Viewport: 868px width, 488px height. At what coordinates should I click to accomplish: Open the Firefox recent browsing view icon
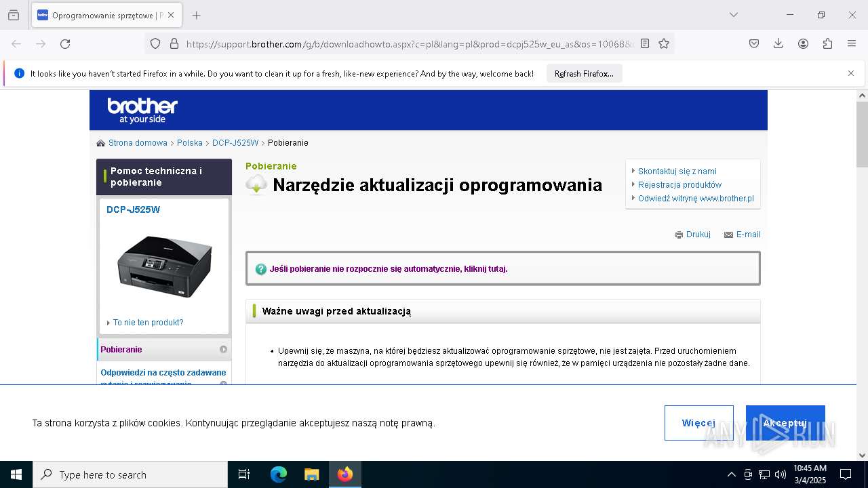[x=14, y=15]
